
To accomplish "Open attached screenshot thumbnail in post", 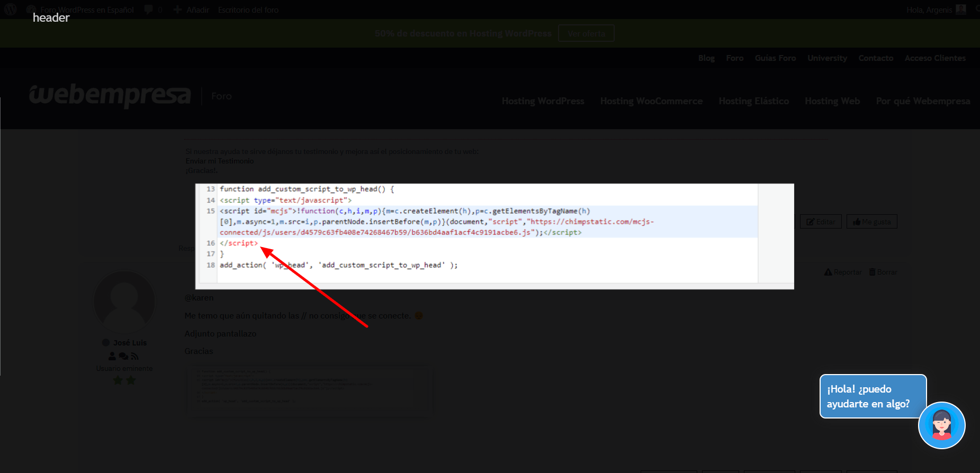I will [x=310, y=392].
